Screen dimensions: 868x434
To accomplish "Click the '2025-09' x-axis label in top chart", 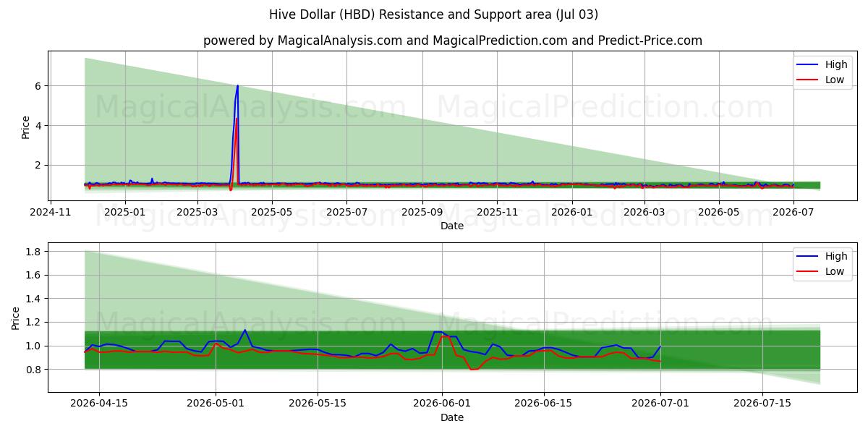I will coord(422,212).
